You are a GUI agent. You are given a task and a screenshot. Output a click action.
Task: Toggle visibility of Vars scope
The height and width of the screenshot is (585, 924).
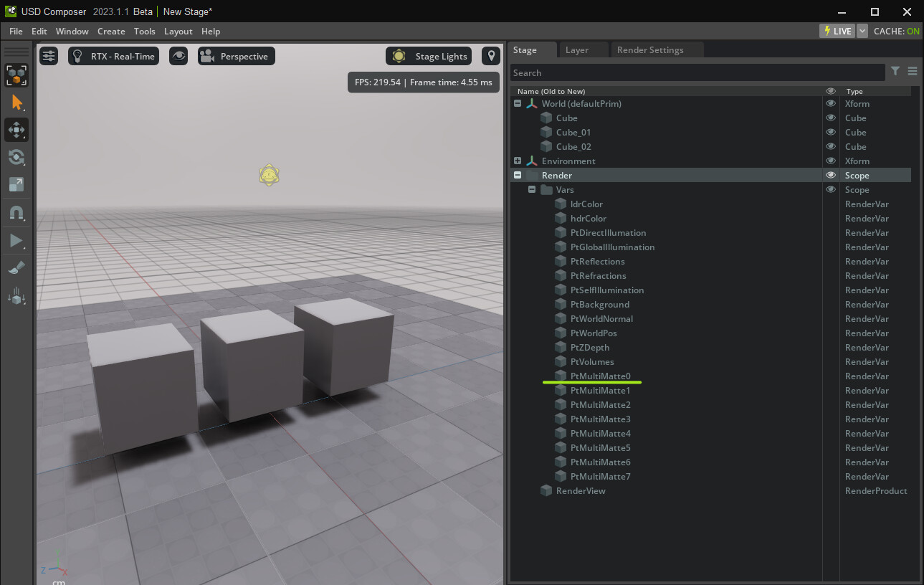pos(831,189)
